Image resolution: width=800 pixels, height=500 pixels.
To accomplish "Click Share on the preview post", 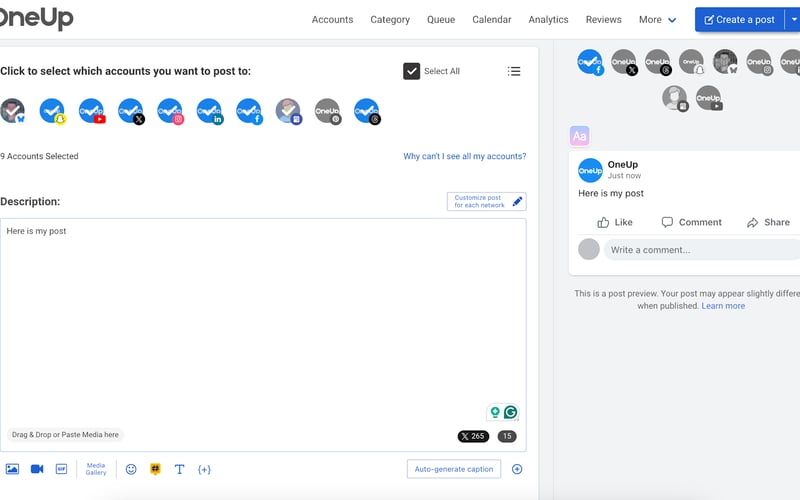I will click(x=768, y=222).
